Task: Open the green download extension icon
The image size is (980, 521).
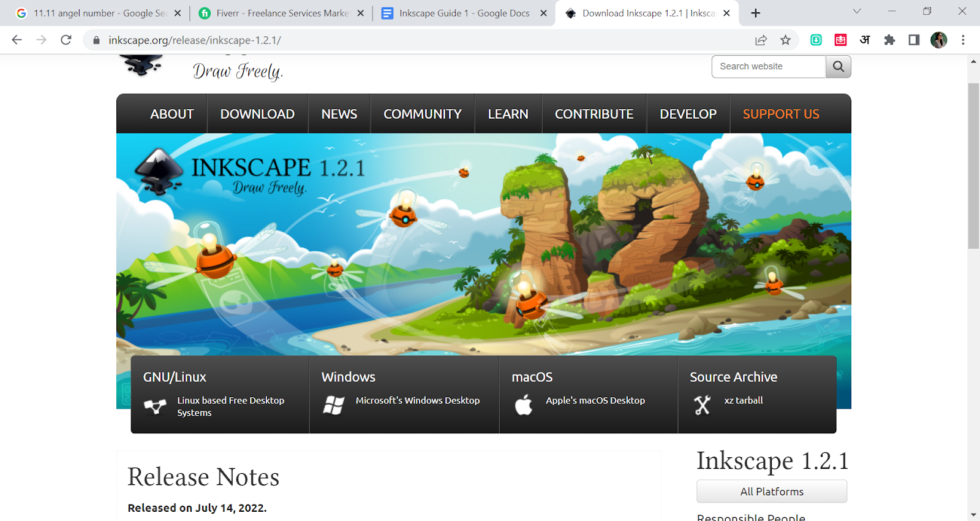Action: pos(816,40)
